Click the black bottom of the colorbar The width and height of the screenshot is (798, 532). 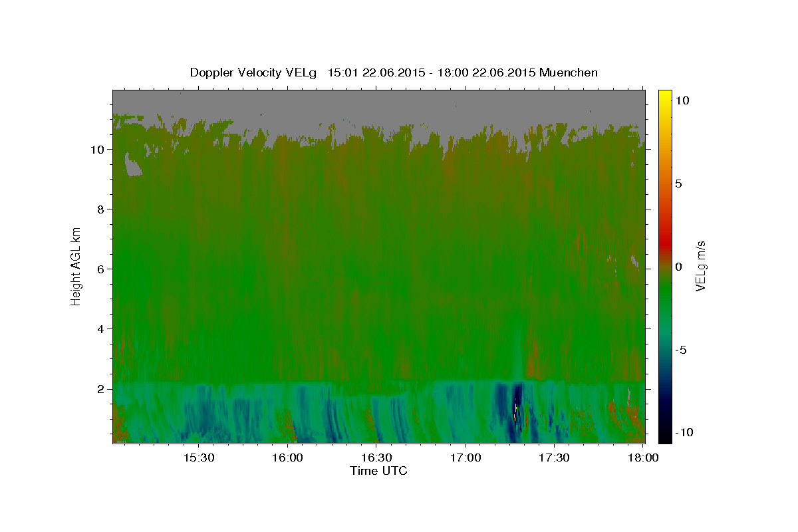[x=664, y=436]
